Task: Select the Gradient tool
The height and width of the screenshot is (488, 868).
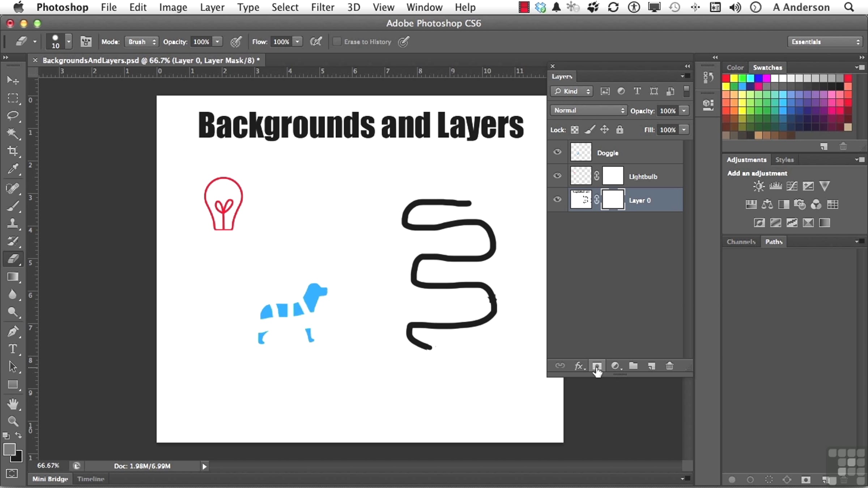Action: [13, 277]
